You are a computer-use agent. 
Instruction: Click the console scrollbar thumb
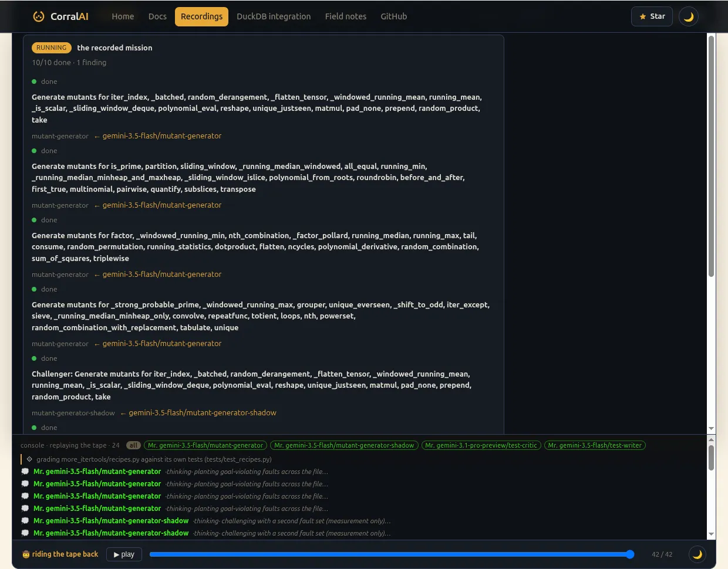pyautogui.click(x=711, y=458)
